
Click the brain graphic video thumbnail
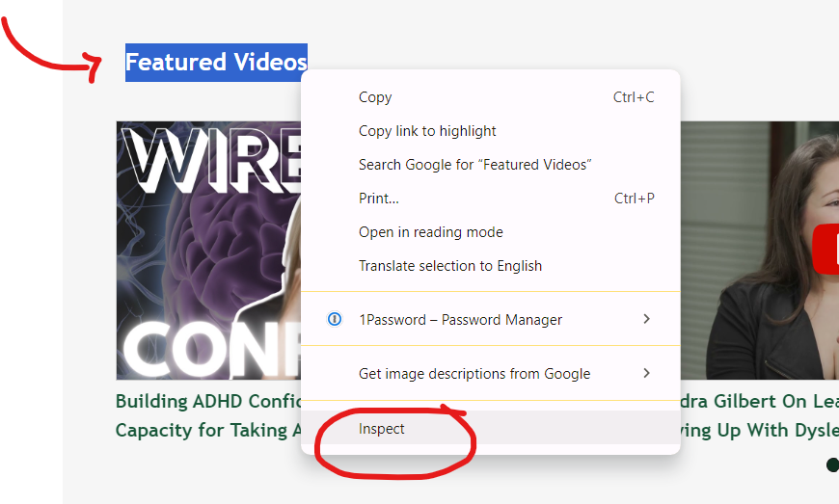[x=207, y=251]
